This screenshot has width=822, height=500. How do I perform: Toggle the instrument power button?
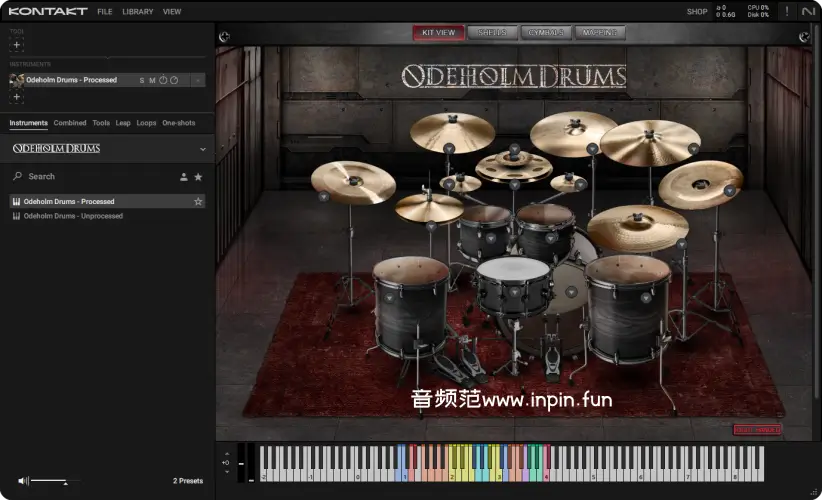tap(163, 80)
